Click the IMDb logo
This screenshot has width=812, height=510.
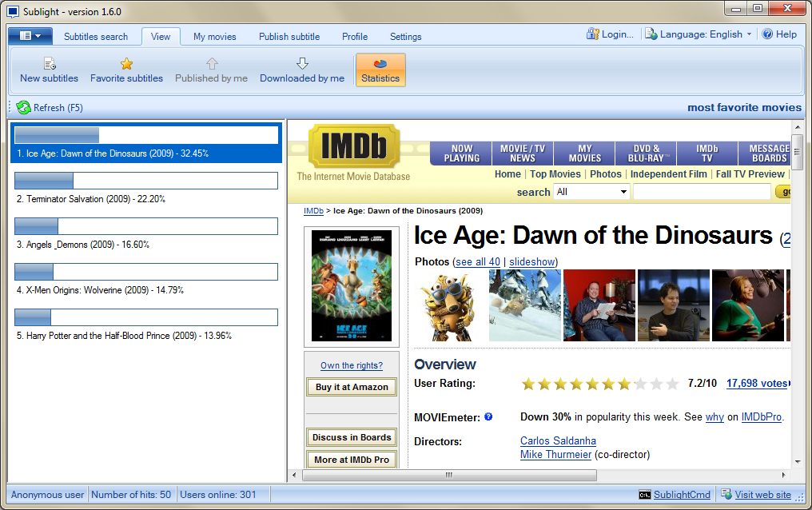pos(354,145)
